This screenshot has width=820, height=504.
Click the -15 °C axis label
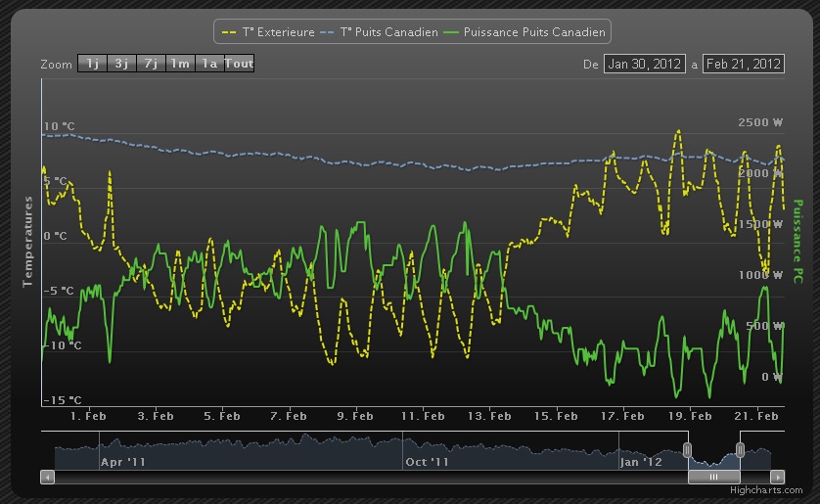[x=63, y=400]
